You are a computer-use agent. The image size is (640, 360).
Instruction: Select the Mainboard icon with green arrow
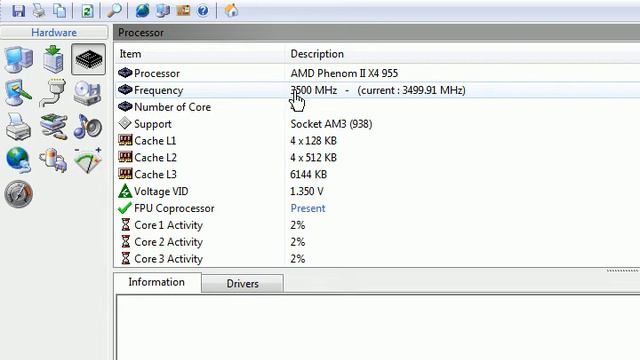click(53, 60)
